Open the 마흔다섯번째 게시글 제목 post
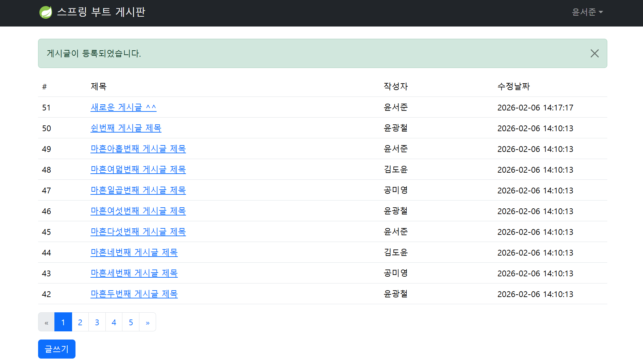 pos(138,232)
